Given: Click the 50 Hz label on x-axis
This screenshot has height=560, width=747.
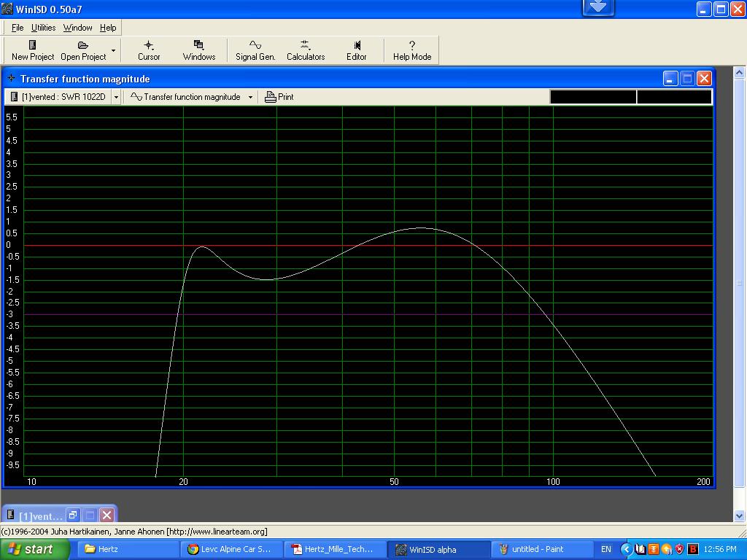Looking at the screenshot, I should point(394,481).
